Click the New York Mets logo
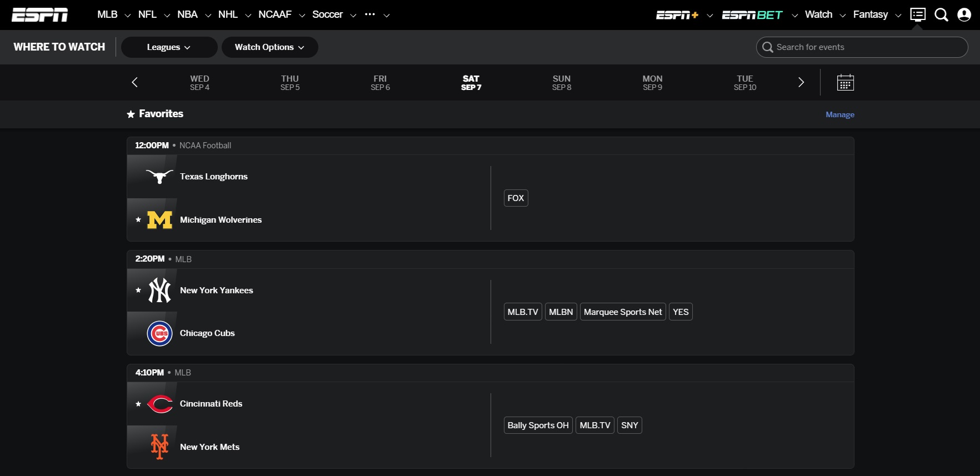Viewport: 980px width, 476px height. [159, 447]
